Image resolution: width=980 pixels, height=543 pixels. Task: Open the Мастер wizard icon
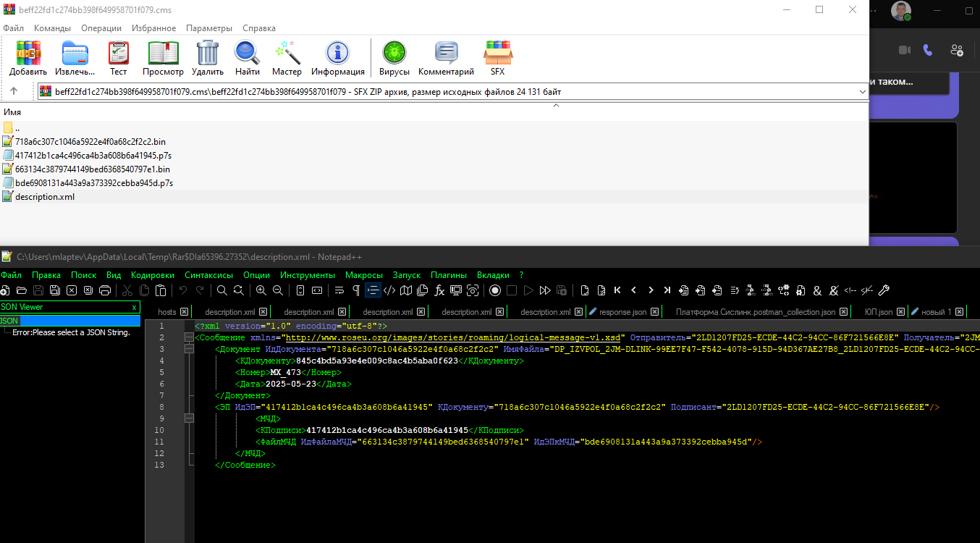(x=287, y=58)
